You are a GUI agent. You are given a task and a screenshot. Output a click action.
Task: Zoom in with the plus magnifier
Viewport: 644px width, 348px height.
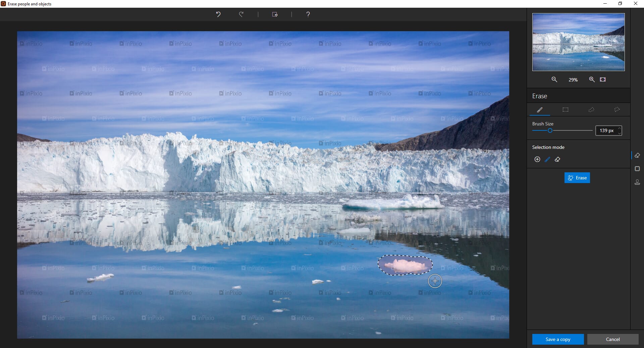592,79
